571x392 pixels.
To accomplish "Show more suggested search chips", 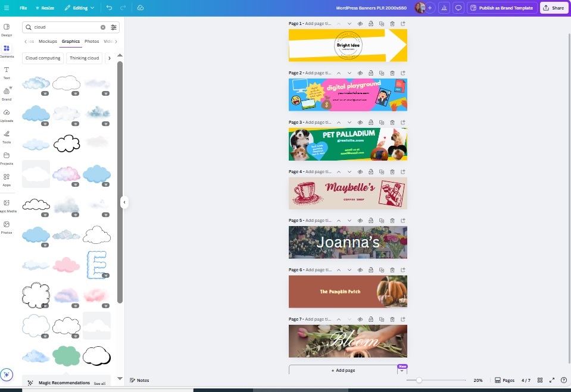I will pos(109,58).
